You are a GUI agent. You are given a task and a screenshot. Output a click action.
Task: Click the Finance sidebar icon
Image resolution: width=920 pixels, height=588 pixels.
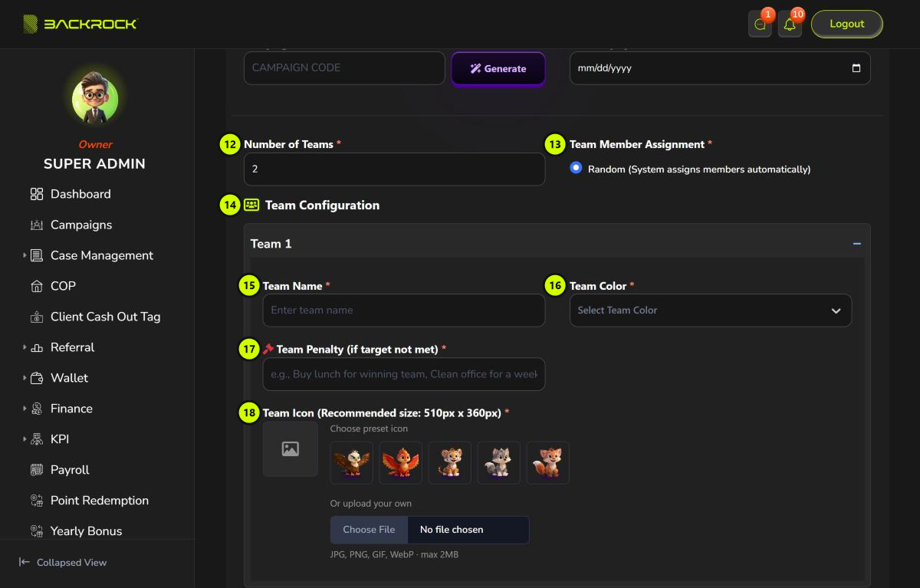tap(37, 409)
